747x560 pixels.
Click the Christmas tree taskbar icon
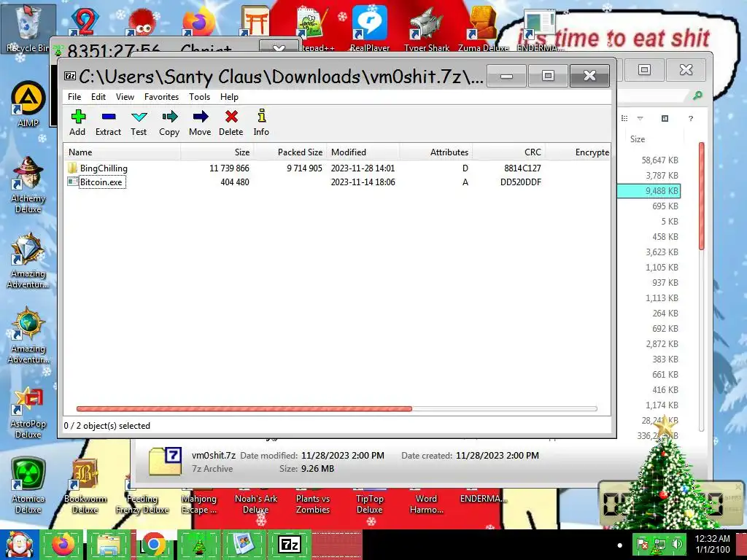click(x=198, y=545)
